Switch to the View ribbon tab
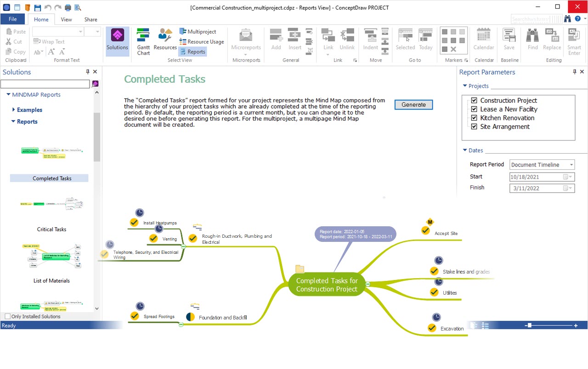The image size is (588, 369). pyautogui.click(x=67, y=19)
